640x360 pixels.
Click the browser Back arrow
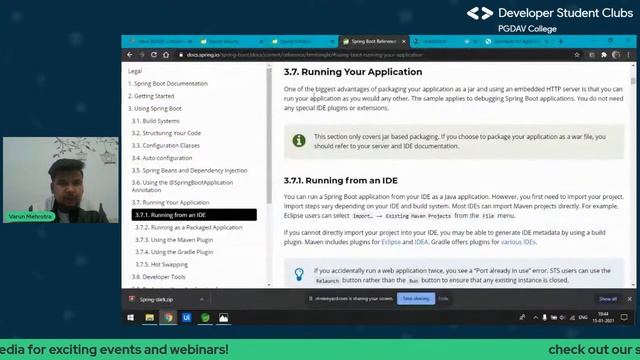point(130,55)
